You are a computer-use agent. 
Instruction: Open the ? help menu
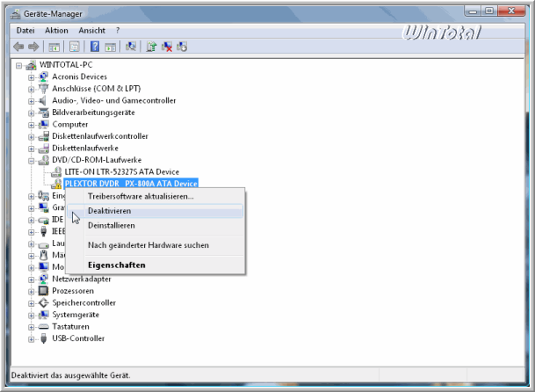click(x=118, y=31)
